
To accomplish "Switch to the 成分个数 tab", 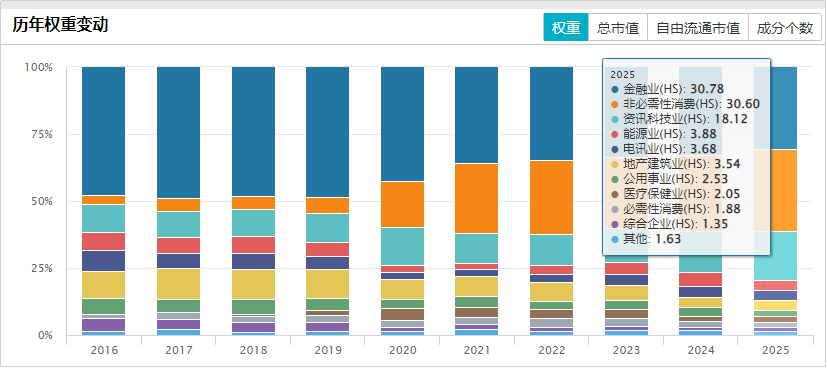I will tap(785, 28).
